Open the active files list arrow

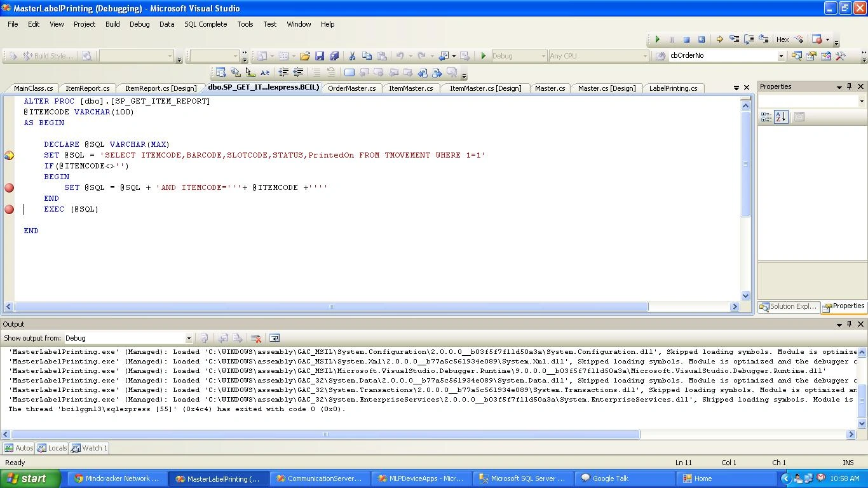click(736, 88)
